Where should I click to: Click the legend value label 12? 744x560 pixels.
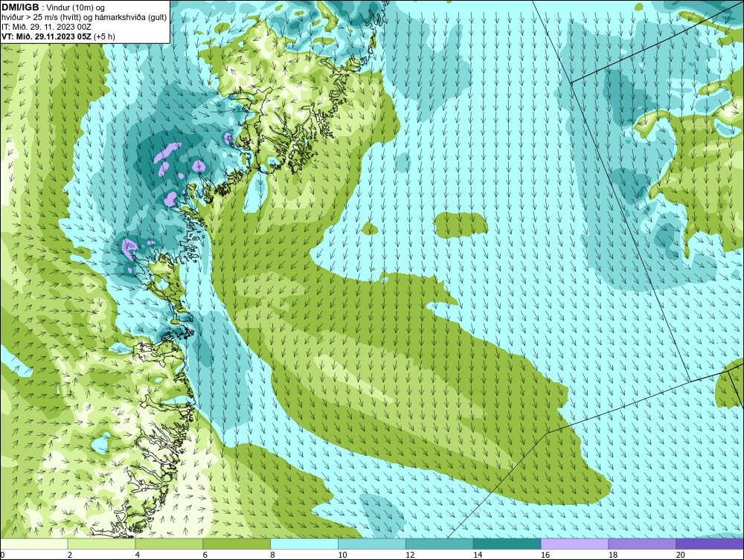tap(410, 555)
